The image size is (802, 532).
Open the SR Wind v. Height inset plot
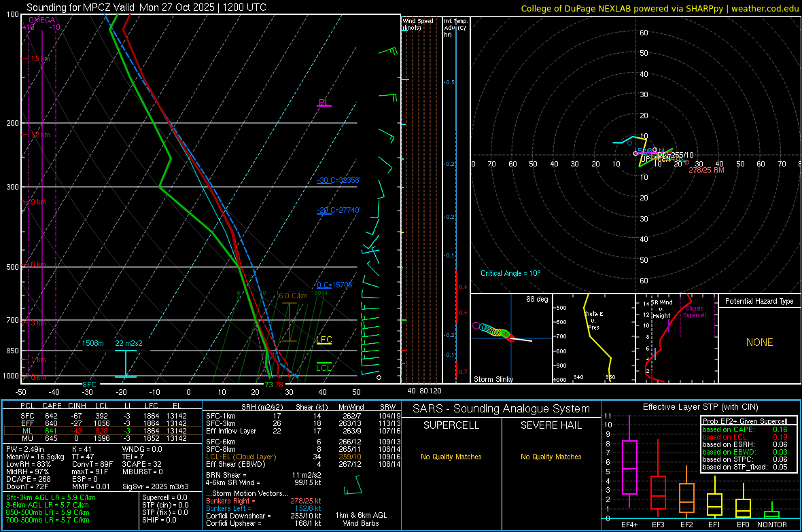click(676, 338)
